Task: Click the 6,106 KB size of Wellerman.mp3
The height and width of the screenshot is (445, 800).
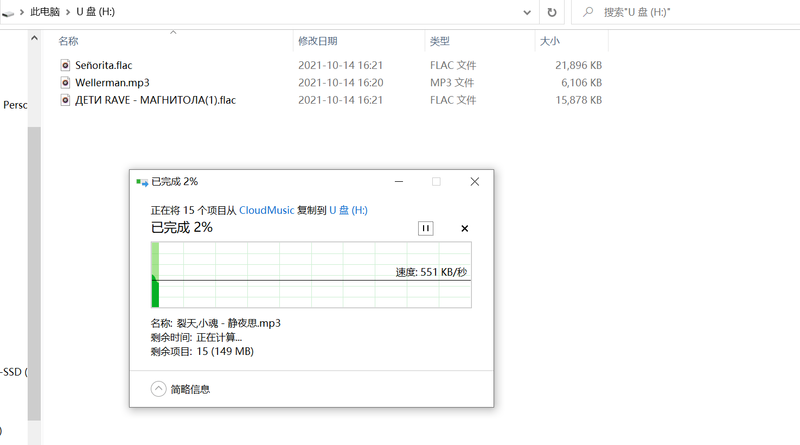Action: [x=581, y=83]
